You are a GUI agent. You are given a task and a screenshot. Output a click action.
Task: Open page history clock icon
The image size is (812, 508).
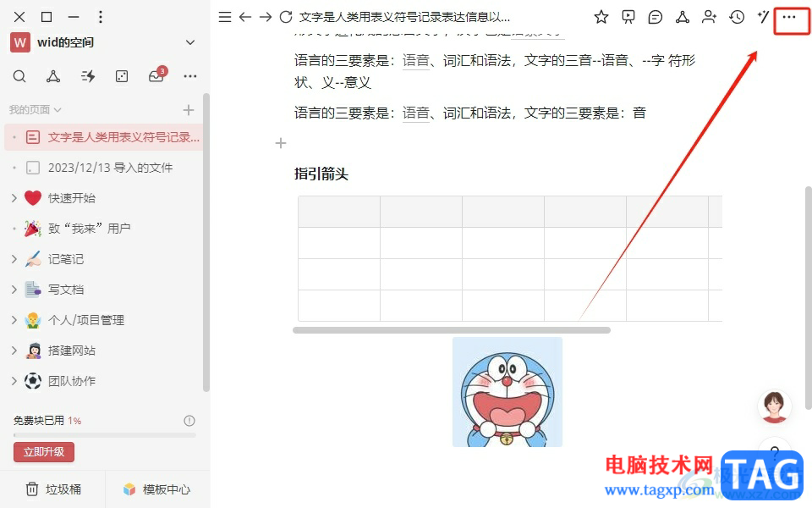pos(737,17)
